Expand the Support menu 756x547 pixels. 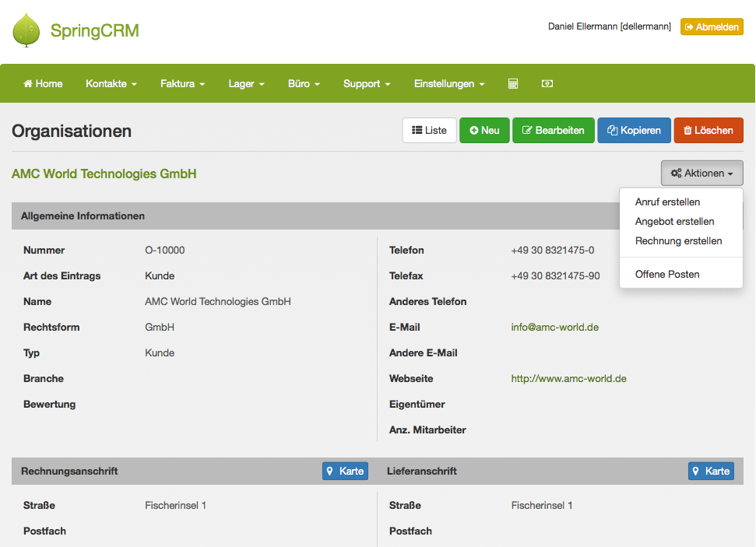coord(367,84)
